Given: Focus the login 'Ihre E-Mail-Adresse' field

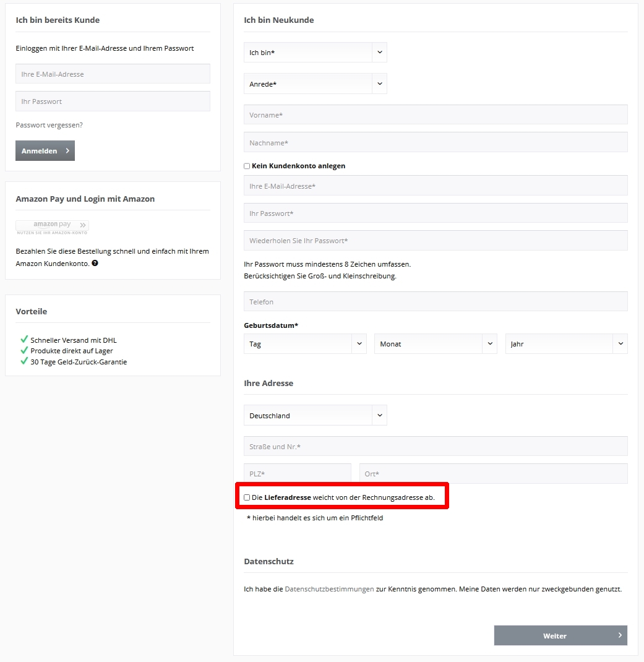Looking at the screenshot, I should click(113, 74).
